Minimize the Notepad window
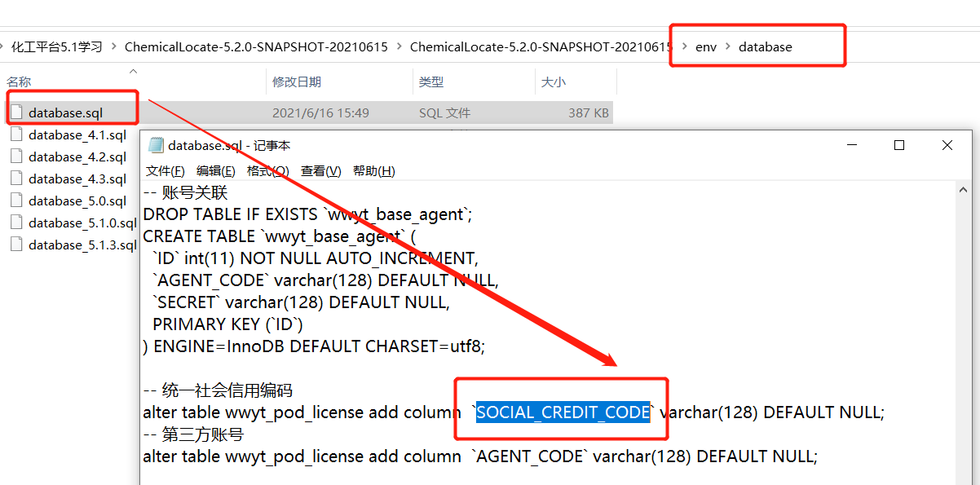Viewport: 980px width, 485px height. pyautogui.click(x=852, y=145)
